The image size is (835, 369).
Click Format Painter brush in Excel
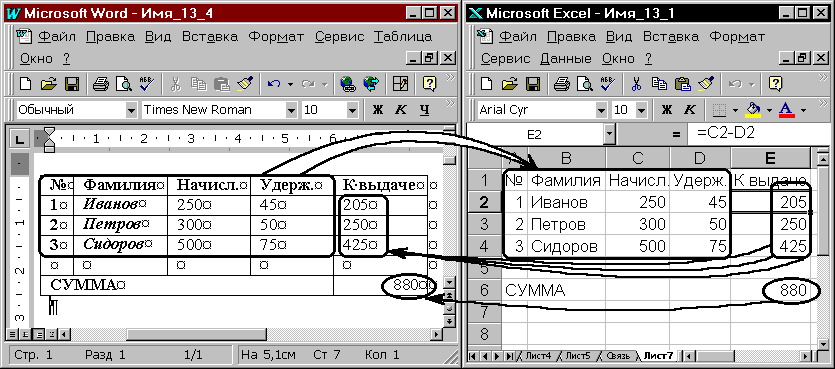coord(706,84)
